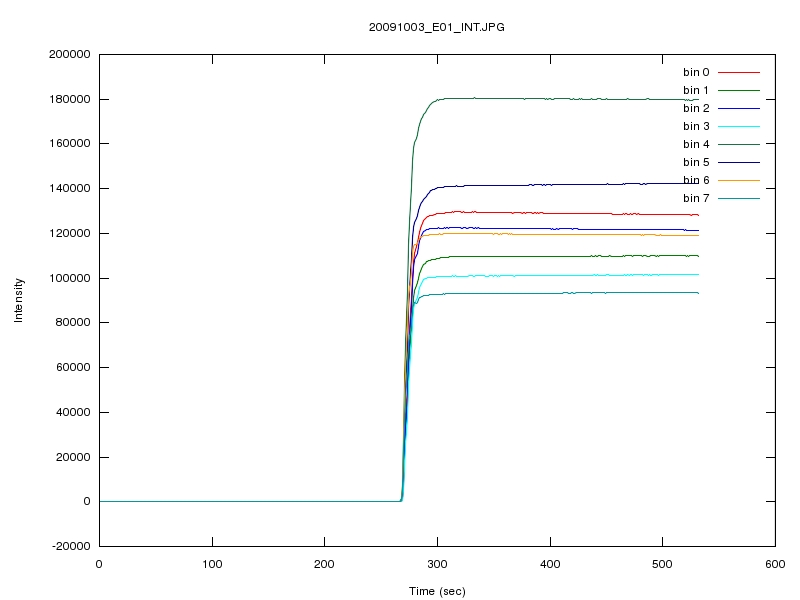Select the 'bin 3' legend label
The width and height of the screenshot is (800, 600).
coord(696,126)
